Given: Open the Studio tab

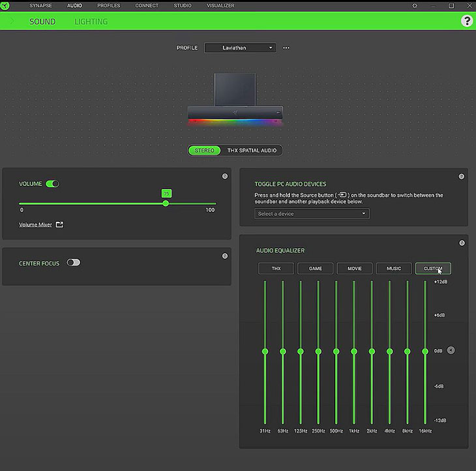Looking at the screenshot, I should point(183,5).
